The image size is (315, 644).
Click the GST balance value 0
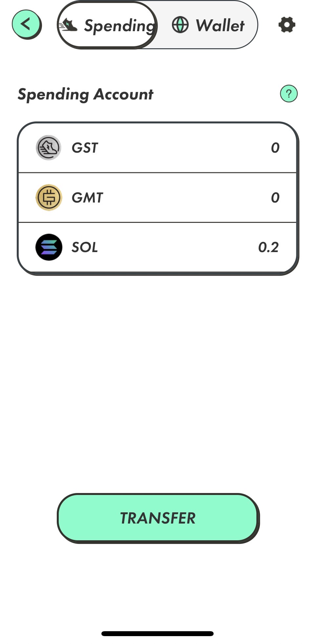click(x=275, y=148)
